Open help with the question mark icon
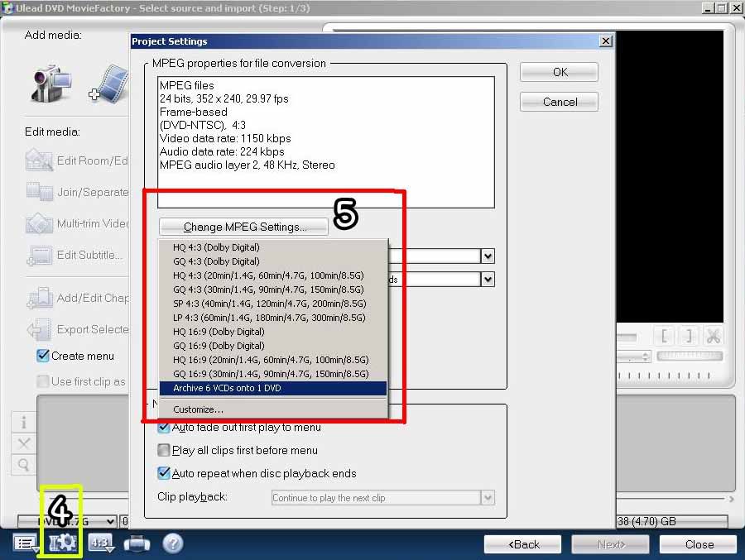Screen dimensions: 745x560 [x=172, y=543]
